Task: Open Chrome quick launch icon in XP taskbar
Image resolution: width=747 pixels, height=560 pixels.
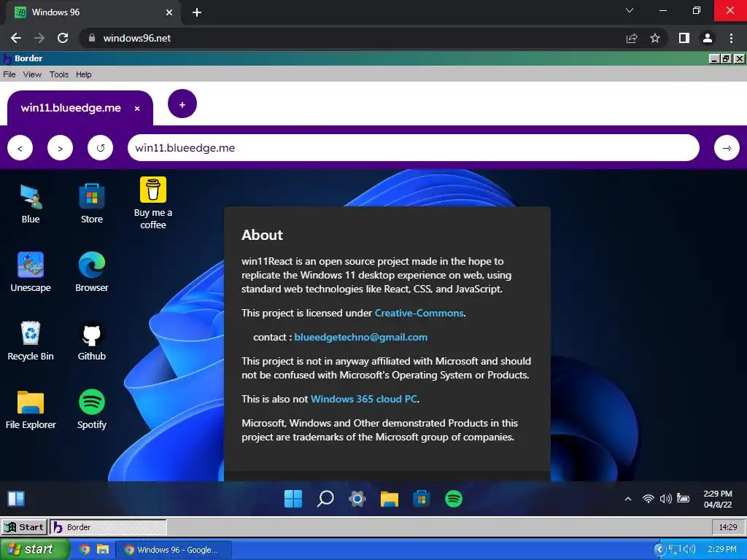Action: tap(85, 549)
